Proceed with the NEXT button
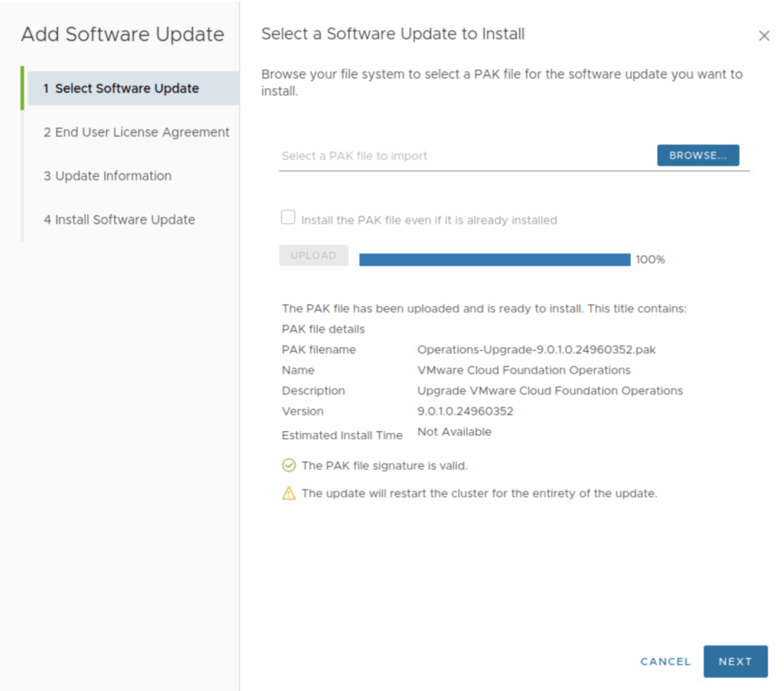The height and width of the screenshot is (691, 784). click(735, 661)
